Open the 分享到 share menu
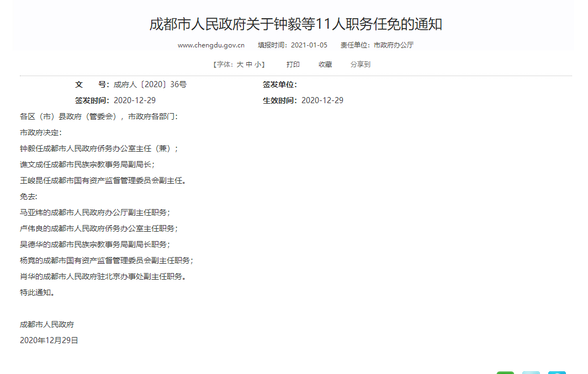 tap(360, 65)
